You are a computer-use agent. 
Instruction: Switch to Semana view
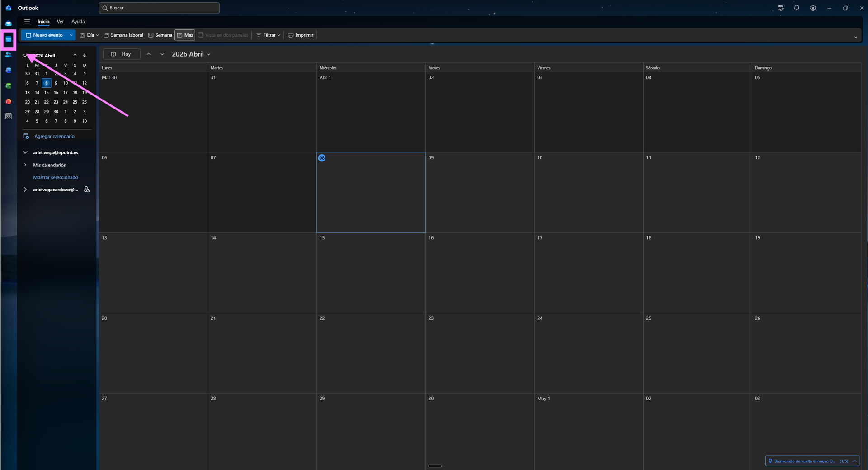point(160,35)
